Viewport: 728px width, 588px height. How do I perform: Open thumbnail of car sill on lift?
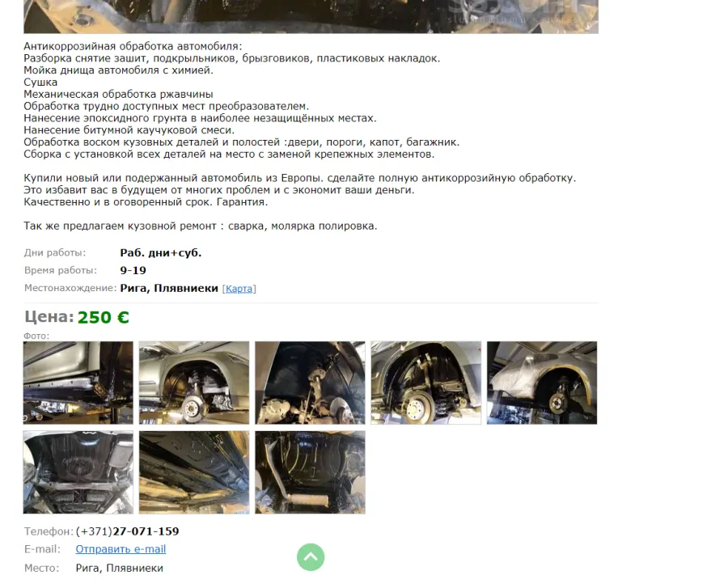click(78, 383)
